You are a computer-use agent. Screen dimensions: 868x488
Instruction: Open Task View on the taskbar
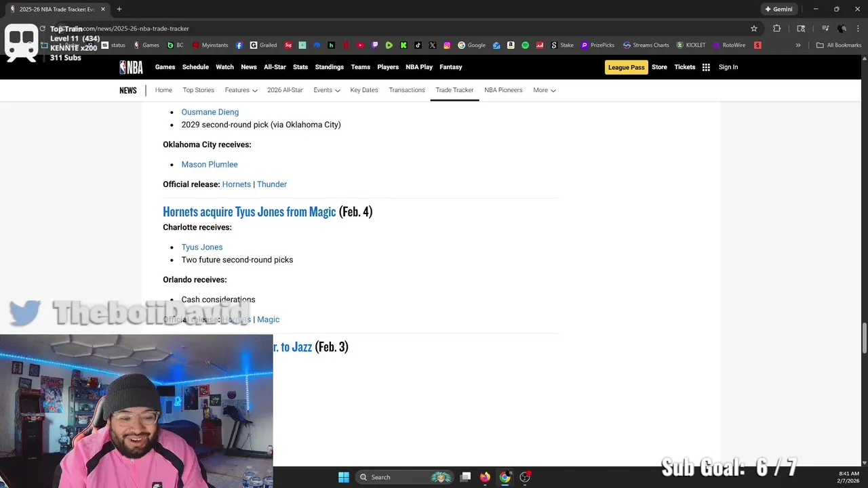(465, 477)
